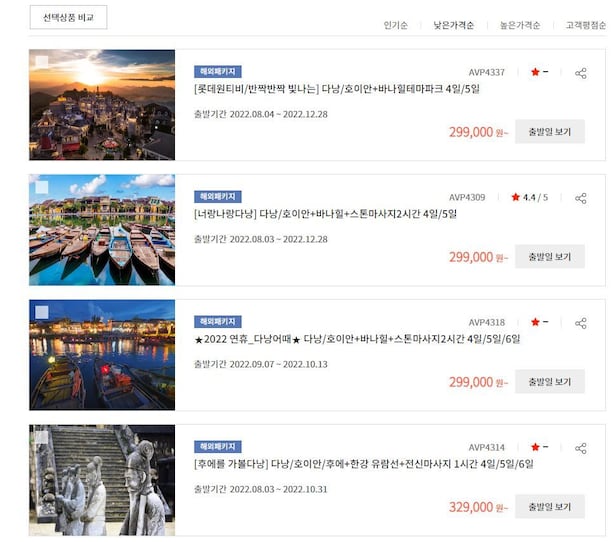Screen dimensions: 616x542
Task: Open the stone statues Hue thumbnail image
Action: point(102,480)
